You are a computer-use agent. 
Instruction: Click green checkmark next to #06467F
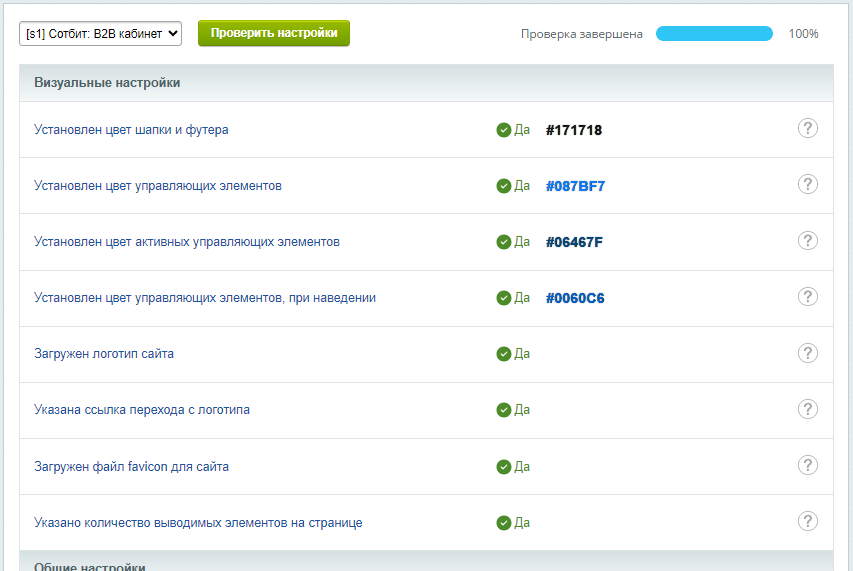(x=504, y=242)
